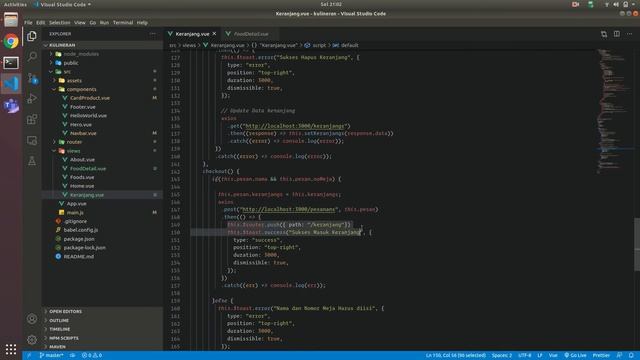Open the Testing flask icon
This screenshot has height=360, width=640.
click(32, 161)
